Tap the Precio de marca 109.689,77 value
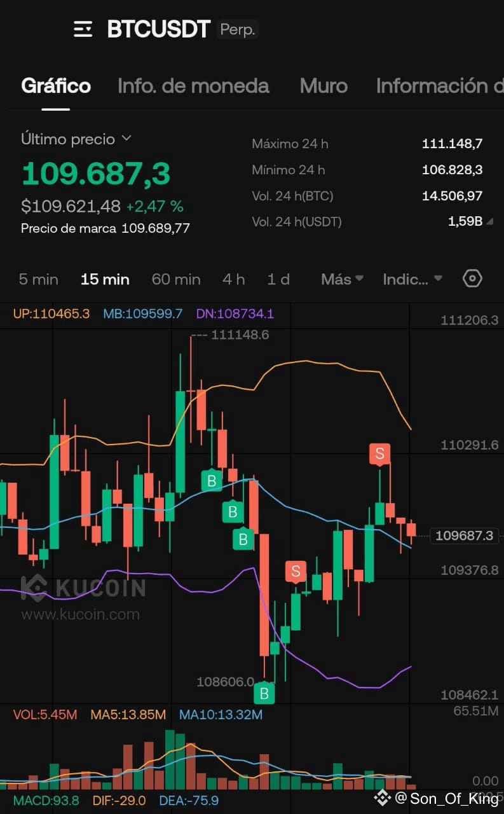The height and width of the screenshot is (814, 504). (156, 228)
